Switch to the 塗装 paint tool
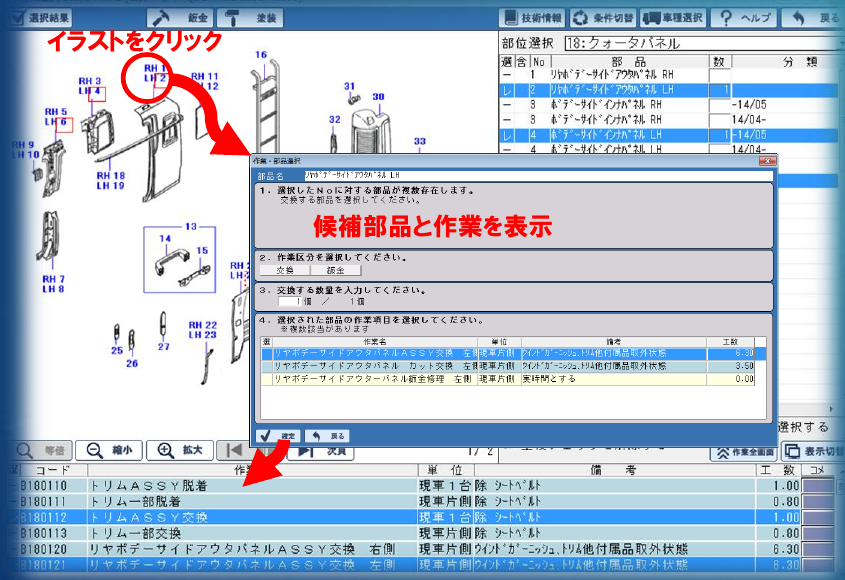845x580 pixels. click(x=250, y=18)
